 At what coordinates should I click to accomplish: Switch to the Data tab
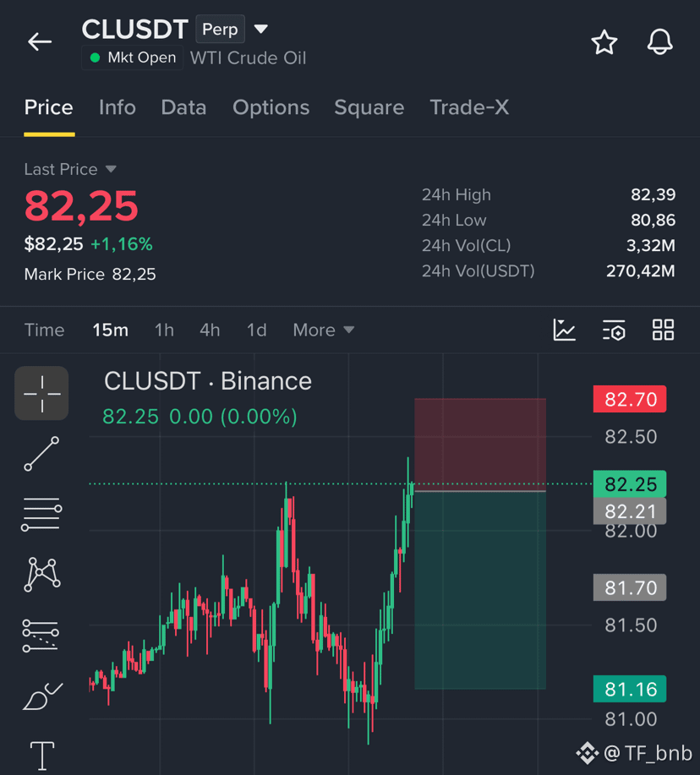pyautogui.click(x=183, y=107)
